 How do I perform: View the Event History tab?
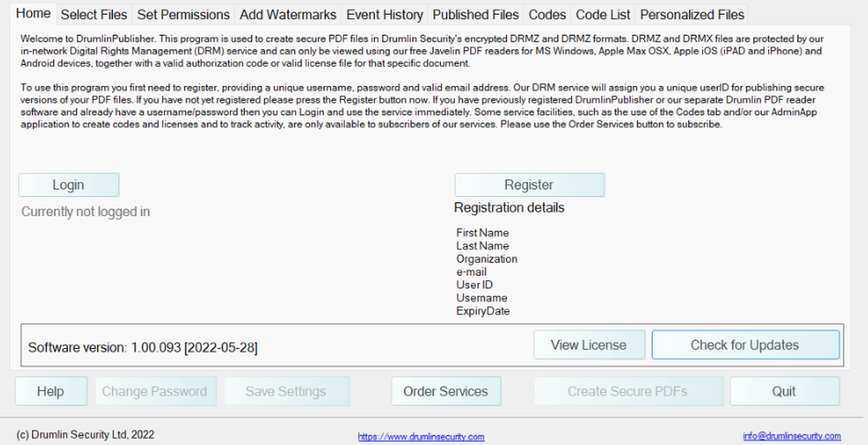tap(385, 15)
